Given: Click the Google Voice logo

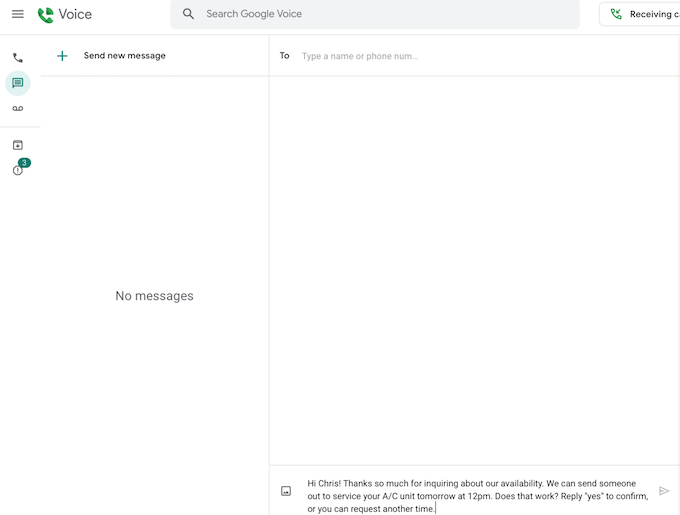Looking at the screenshot, I should [x=46, y=15].
